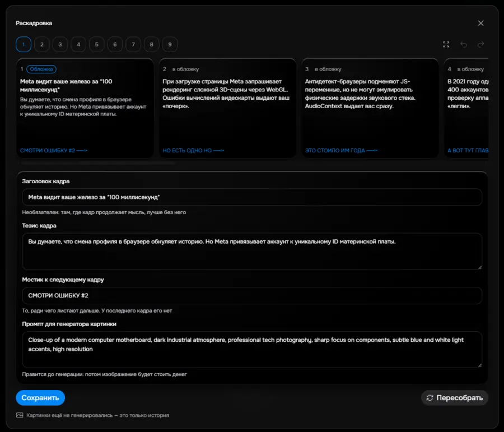Click hint Необязателен: там, где кадр продолжает мысль
Screen dimensions: 504x432
click(104, 212)
